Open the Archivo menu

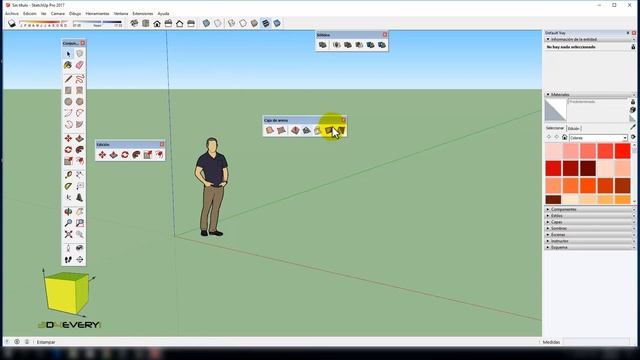(11, 13)
